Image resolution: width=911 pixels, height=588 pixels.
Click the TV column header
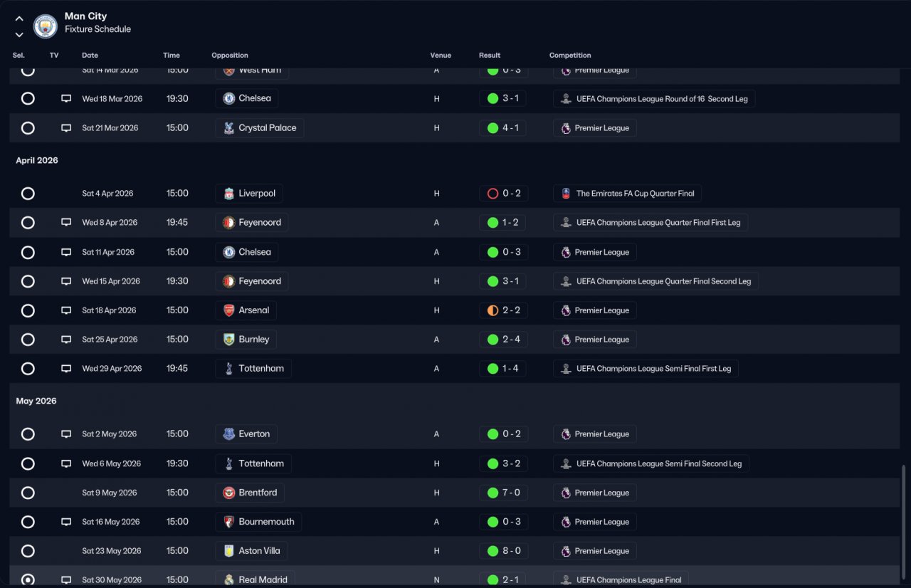click(54, 56)
